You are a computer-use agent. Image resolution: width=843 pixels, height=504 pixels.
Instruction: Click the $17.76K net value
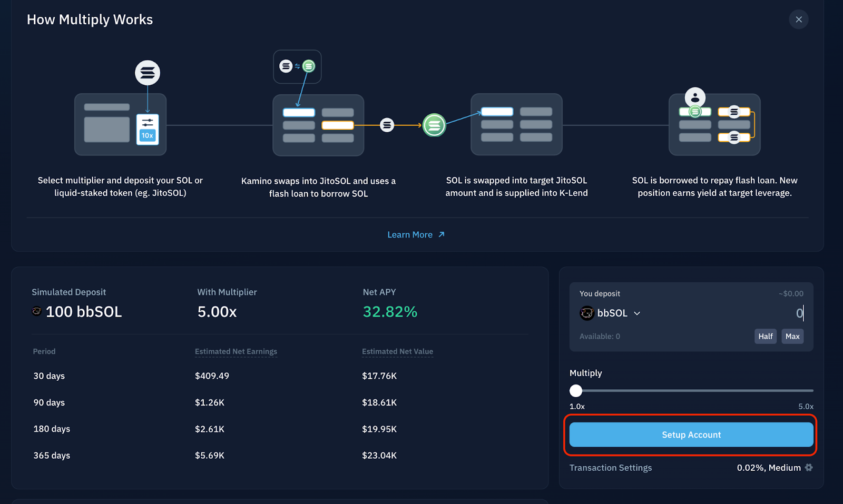coord(379,376)
